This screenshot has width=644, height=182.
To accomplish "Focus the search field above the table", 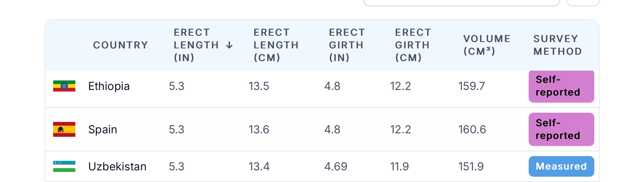I will (x=462, y=2).
